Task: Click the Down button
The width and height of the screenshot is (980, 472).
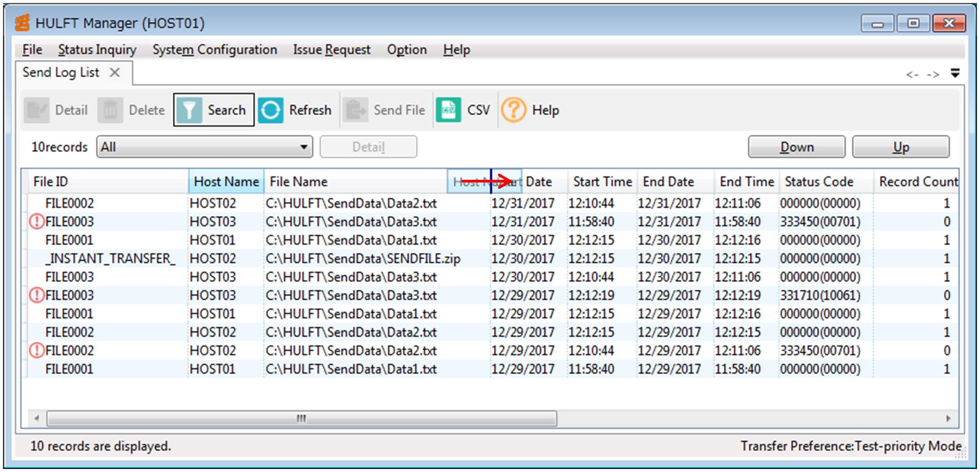Action: [796, 147]
